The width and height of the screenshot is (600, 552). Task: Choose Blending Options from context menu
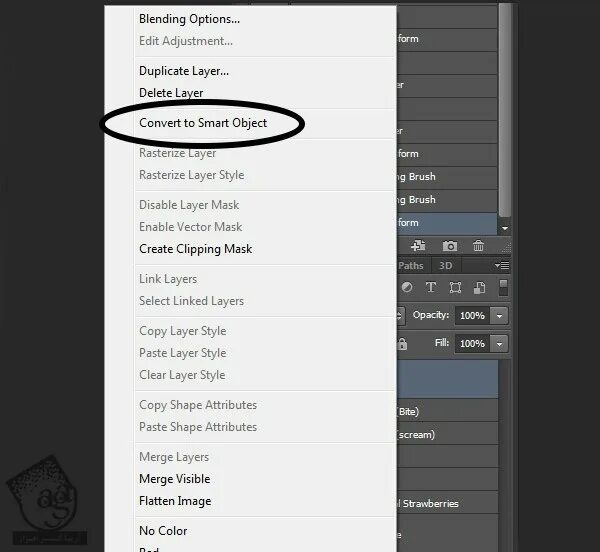[x=189, y=19]
